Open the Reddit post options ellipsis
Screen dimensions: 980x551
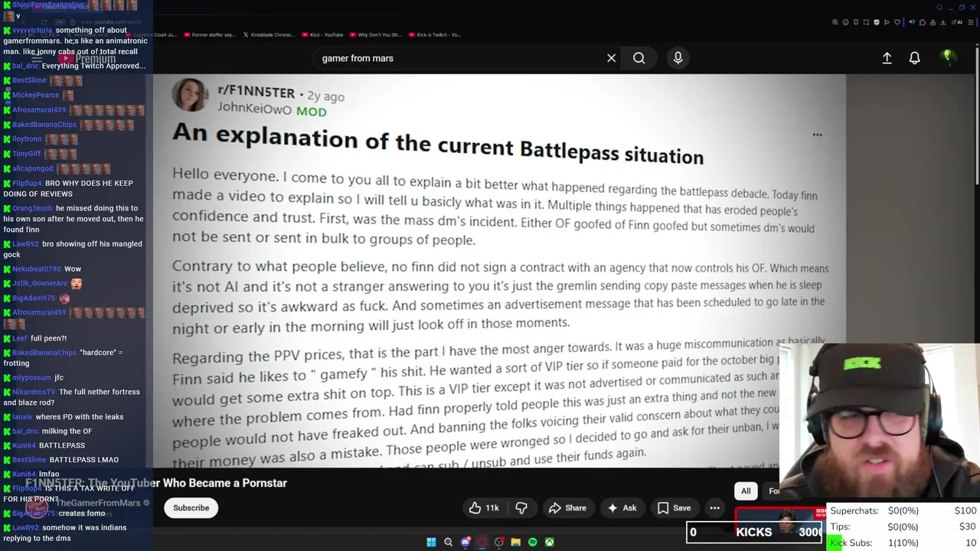coord(817,135)
